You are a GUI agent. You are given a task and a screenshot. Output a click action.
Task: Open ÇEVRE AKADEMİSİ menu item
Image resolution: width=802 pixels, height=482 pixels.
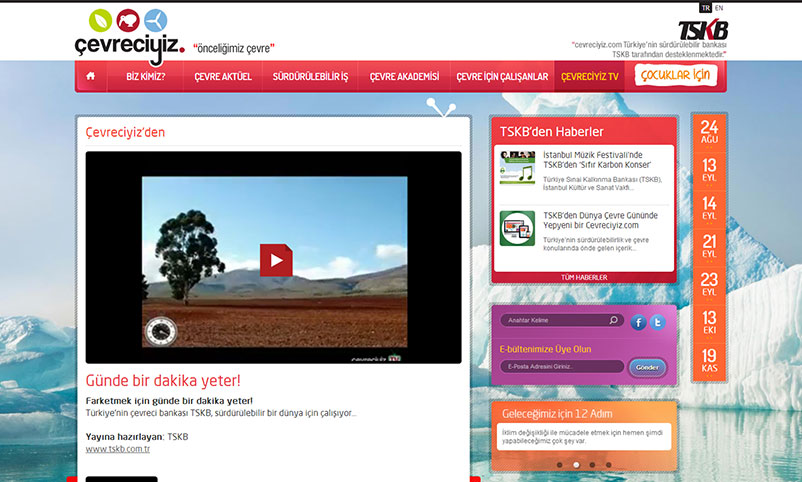coord(404,77)
